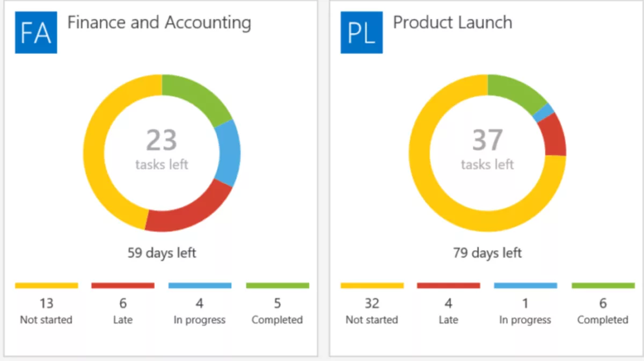The image size is (644, 361).
Task: Open the Product Launch plan
Action: click(452, 23)
